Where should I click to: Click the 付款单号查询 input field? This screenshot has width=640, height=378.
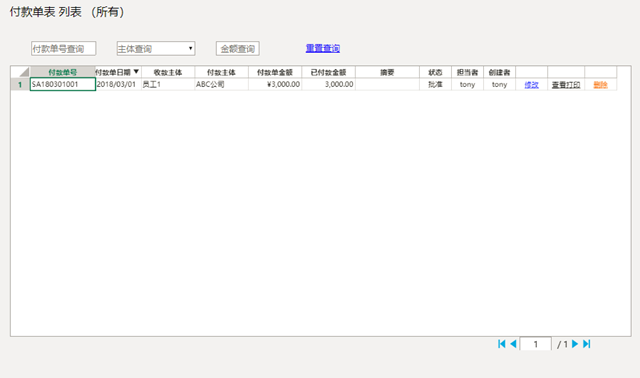pyautogui.click(x=64, y=49)
